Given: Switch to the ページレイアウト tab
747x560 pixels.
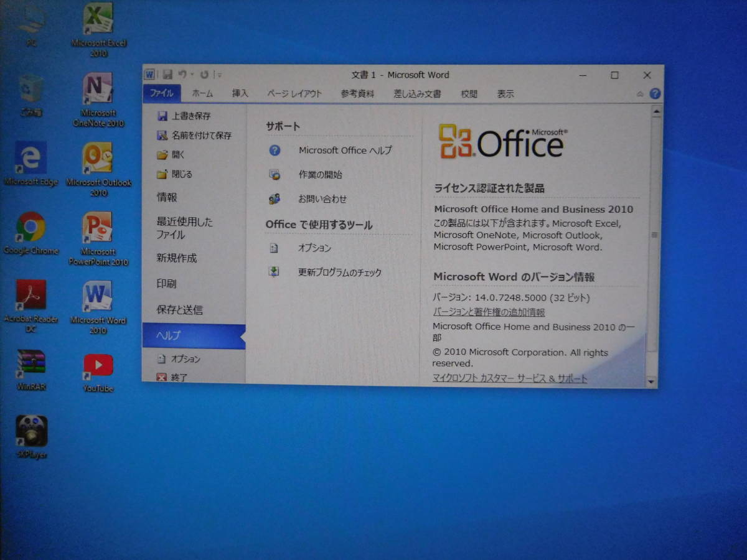Looking at the screenshot, I should pyautogui.click(x=294, y=94).
